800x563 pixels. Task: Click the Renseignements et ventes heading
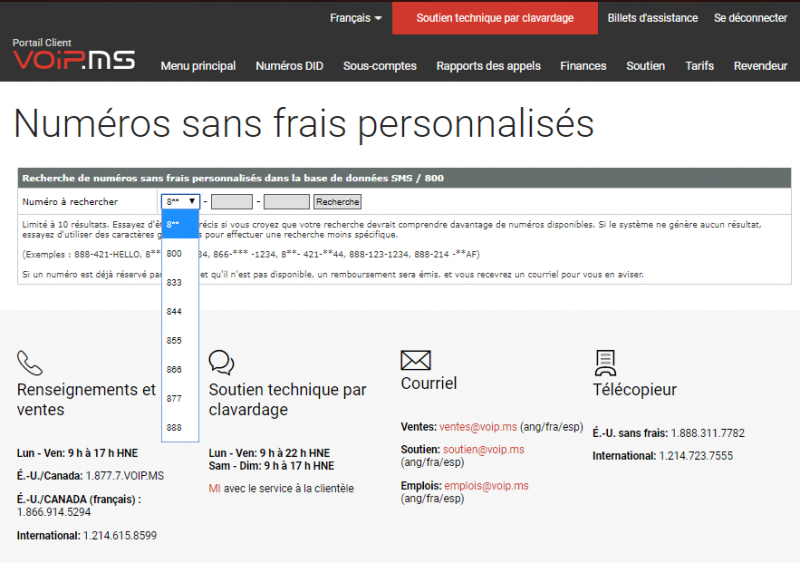(86, 400)
